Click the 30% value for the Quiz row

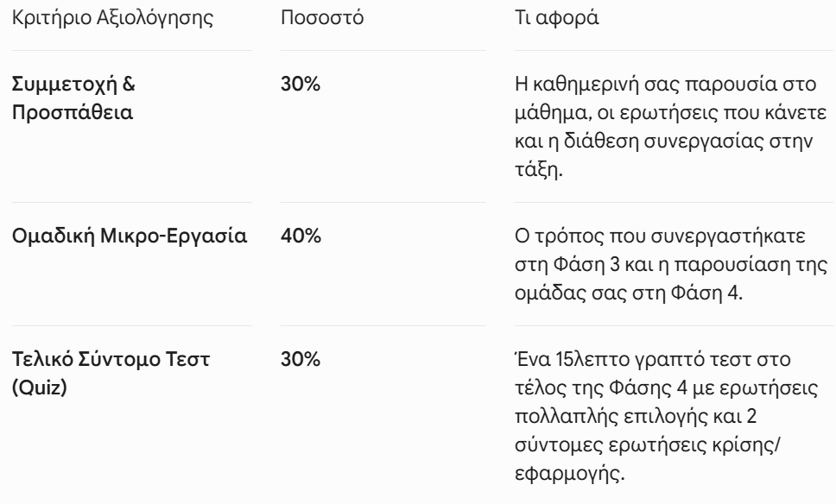click(x=301, y=359)
